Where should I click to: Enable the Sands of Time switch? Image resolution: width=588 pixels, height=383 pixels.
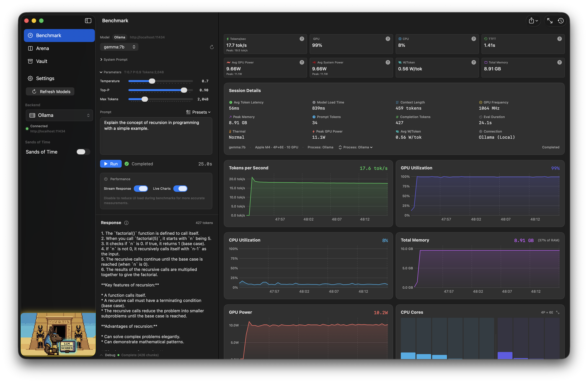(x=83, y=152)
